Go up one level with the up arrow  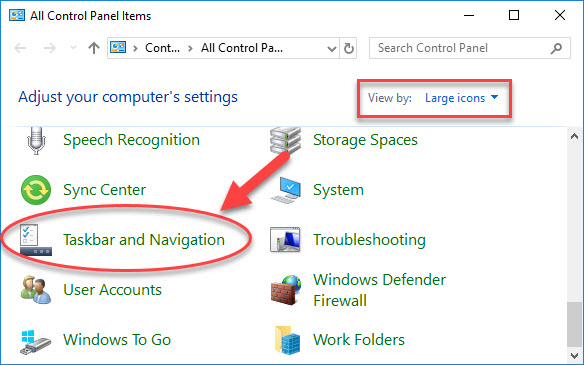point(94,48)
